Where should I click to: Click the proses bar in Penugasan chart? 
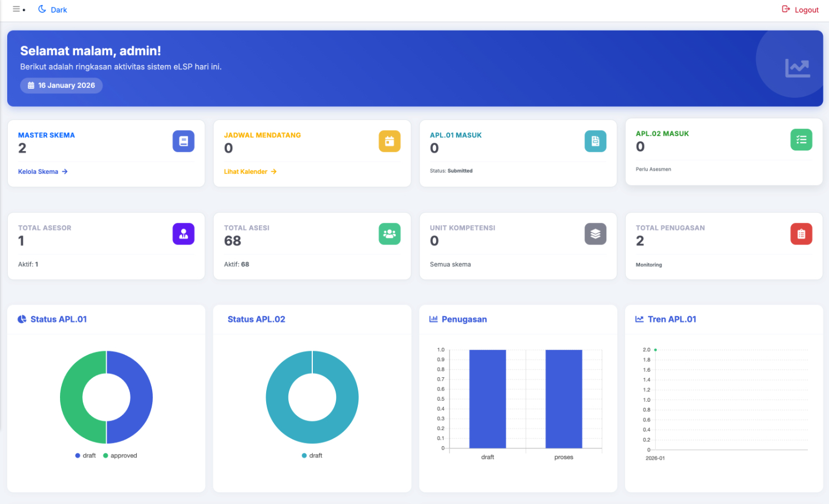(x=563, y=398)
